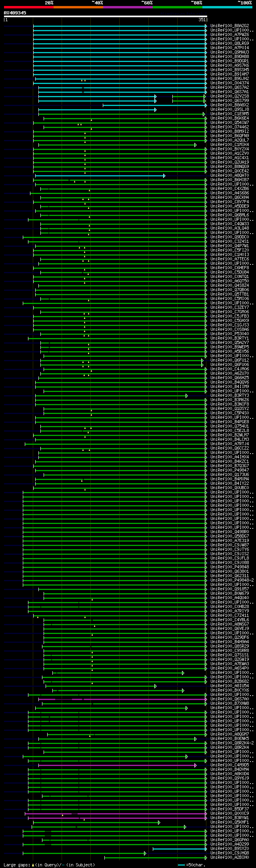Click the cyan alignment bar of UniRef100_B8A2G2
This screenshot has width=256, height=868.
(x=120, y=26)
